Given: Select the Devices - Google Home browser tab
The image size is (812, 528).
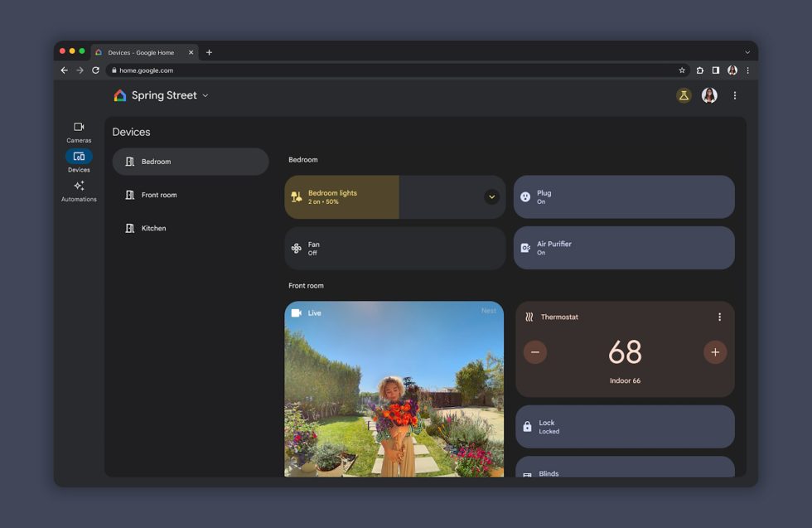Looking at the screenshot, I should (141, 51).
